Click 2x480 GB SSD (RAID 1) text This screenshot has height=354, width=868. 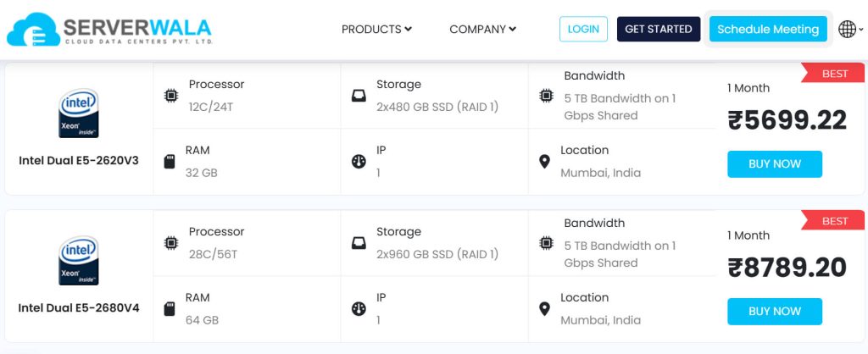click(437, 107)
